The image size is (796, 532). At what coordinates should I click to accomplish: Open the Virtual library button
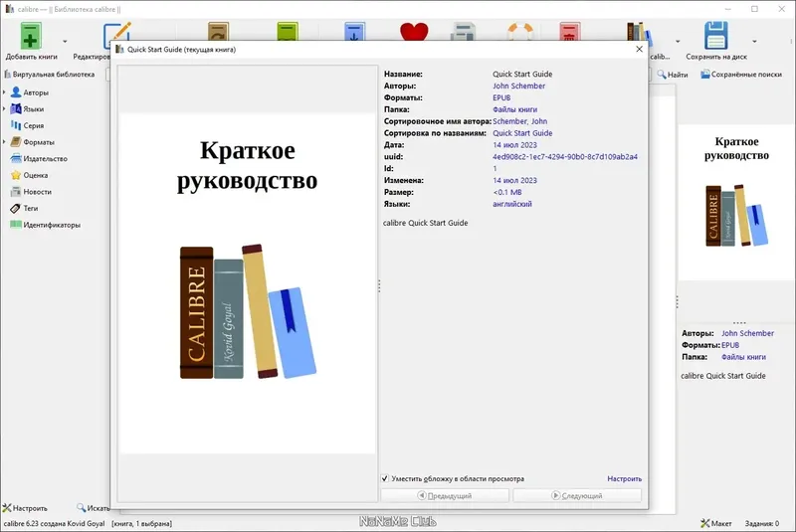(49, 74)
